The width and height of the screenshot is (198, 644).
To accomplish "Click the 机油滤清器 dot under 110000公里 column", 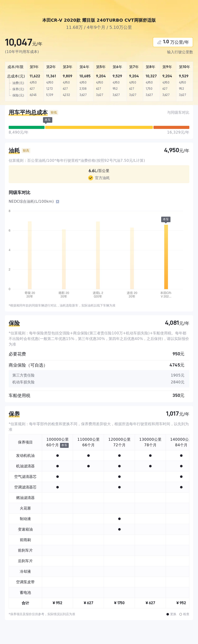I will [x=88, y=466].
